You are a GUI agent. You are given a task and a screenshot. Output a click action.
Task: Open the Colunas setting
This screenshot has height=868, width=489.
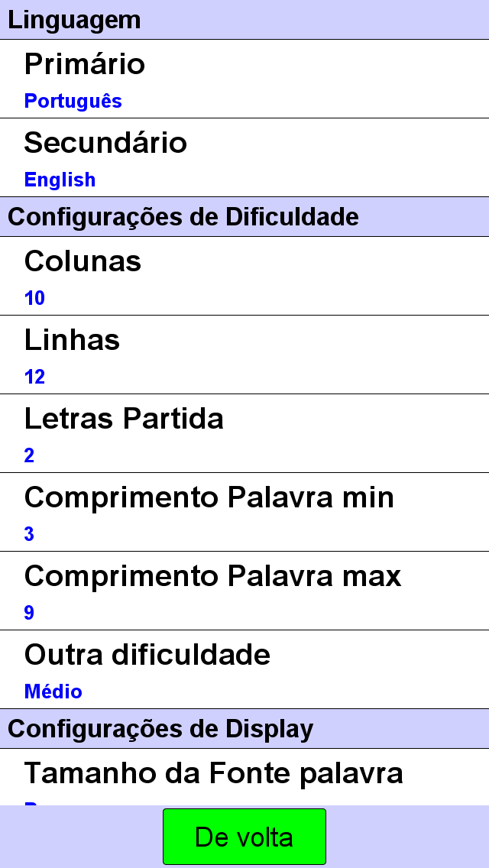(x=244, y=276)
